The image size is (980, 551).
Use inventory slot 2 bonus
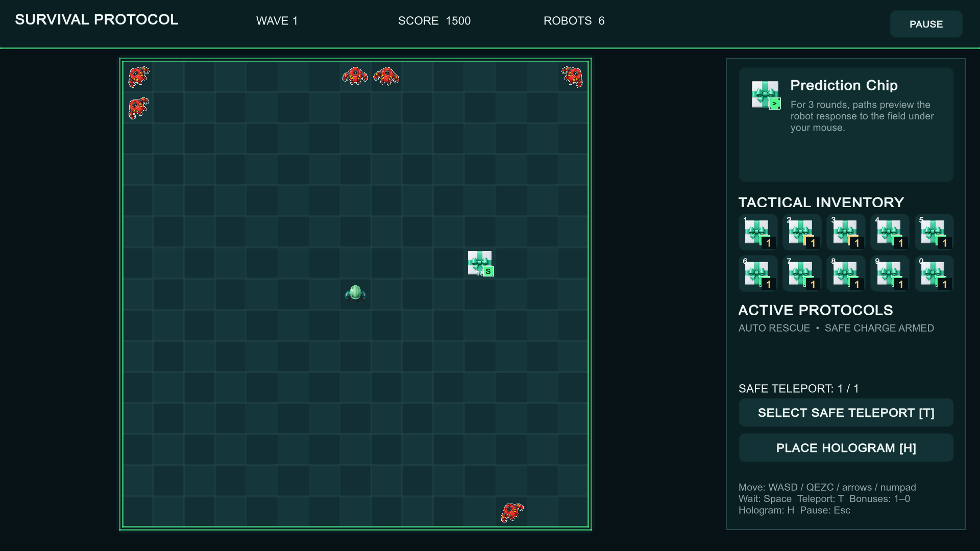coord(802,232)
